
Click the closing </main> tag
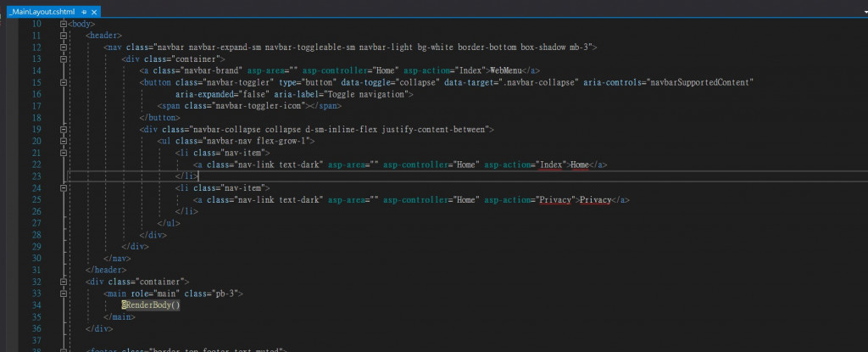(120, 317)
